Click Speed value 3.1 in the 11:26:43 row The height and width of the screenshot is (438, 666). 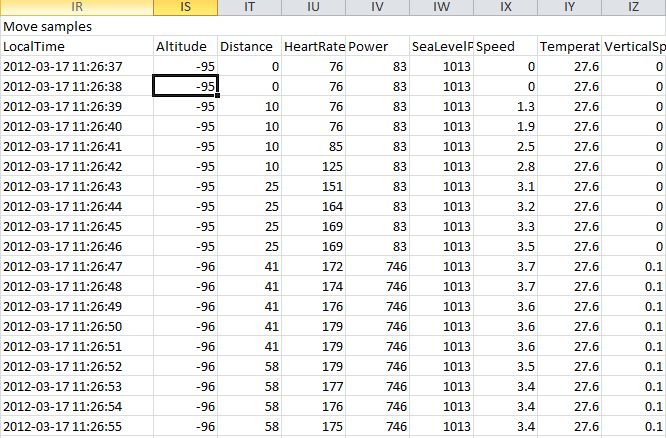[x=506, y=186]
